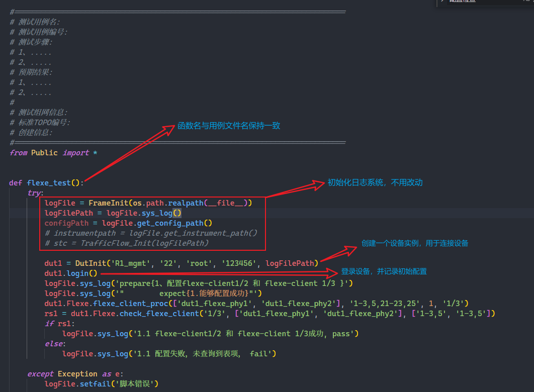Click the annotation about initializing the log system
Image resolution: width=534 pixels, height=392 pixels.
(x=375, y=182)
